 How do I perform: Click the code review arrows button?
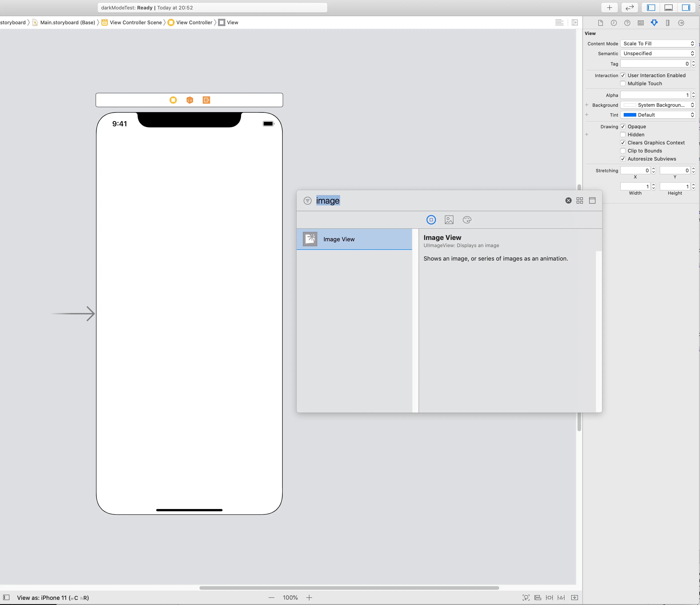[x=630, y=7]
